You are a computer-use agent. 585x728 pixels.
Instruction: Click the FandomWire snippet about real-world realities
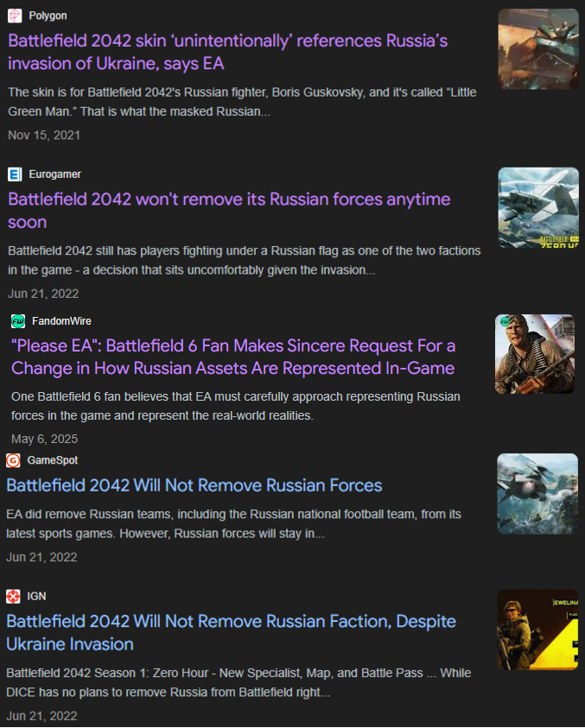pyautogui.click(x=236, y=406)
